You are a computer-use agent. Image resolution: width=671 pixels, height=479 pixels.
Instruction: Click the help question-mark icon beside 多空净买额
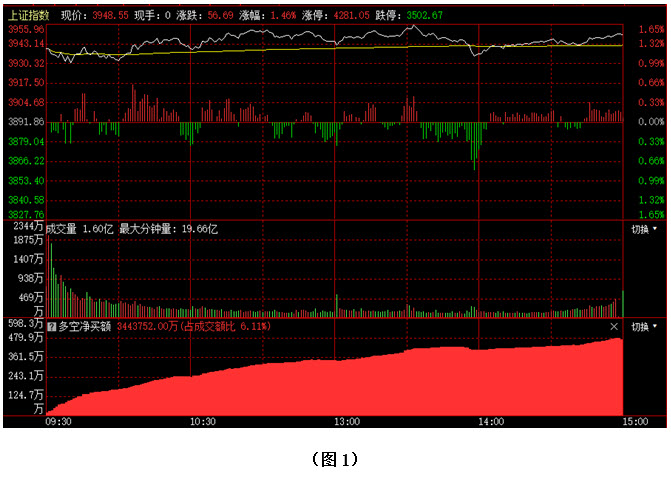[52, 326]
